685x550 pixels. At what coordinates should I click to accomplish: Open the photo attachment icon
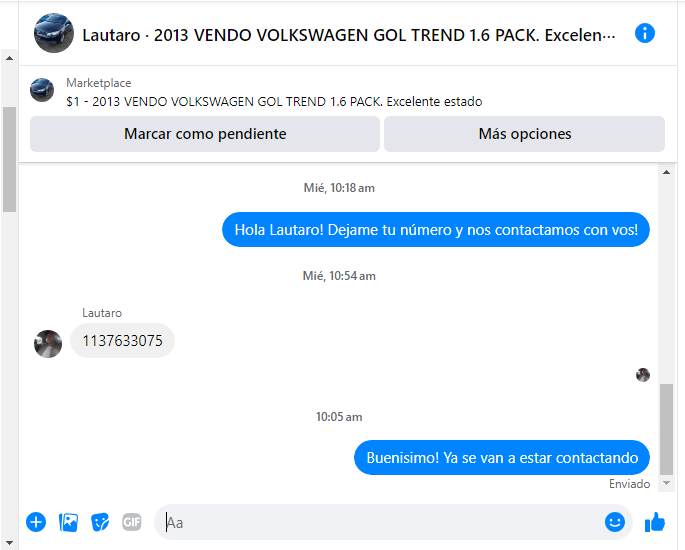(68, 522)
